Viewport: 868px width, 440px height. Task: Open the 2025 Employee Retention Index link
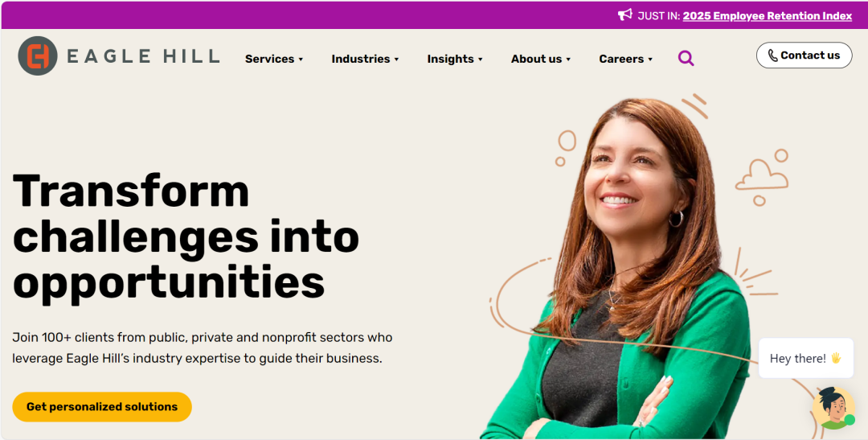768,16
